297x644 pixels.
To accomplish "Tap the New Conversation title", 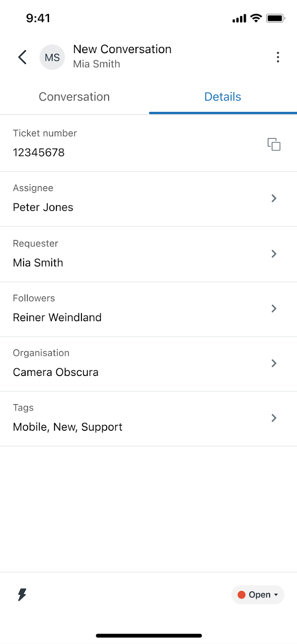I will click(122, 49).
